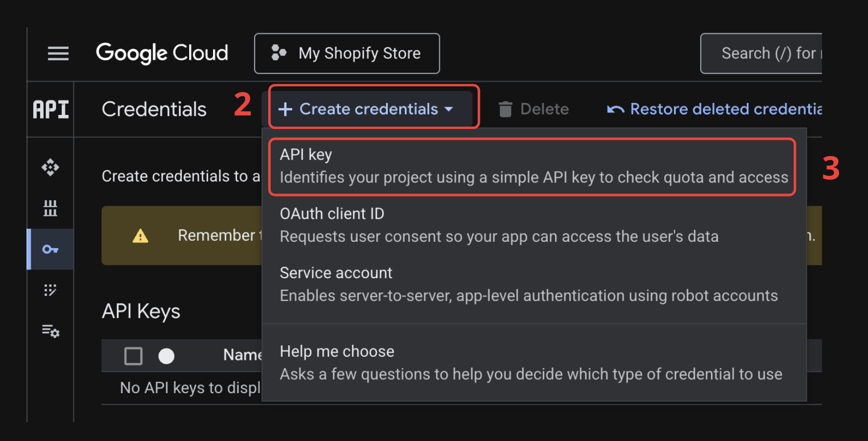The width and height of the screenshot is (868, 441).
Task: Open Page usage agreements sidebar icon
Action: click(50, 331)
